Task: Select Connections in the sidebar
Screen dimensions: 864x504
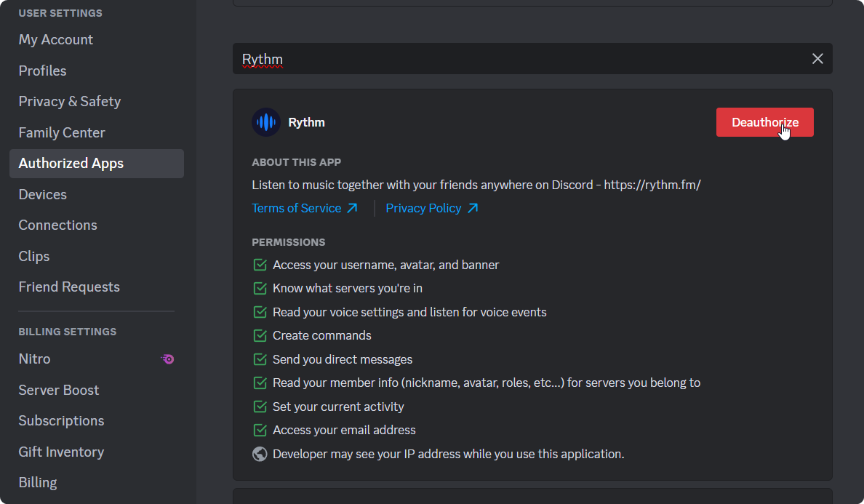Action: pyautogui.click(x=58, y=225)
